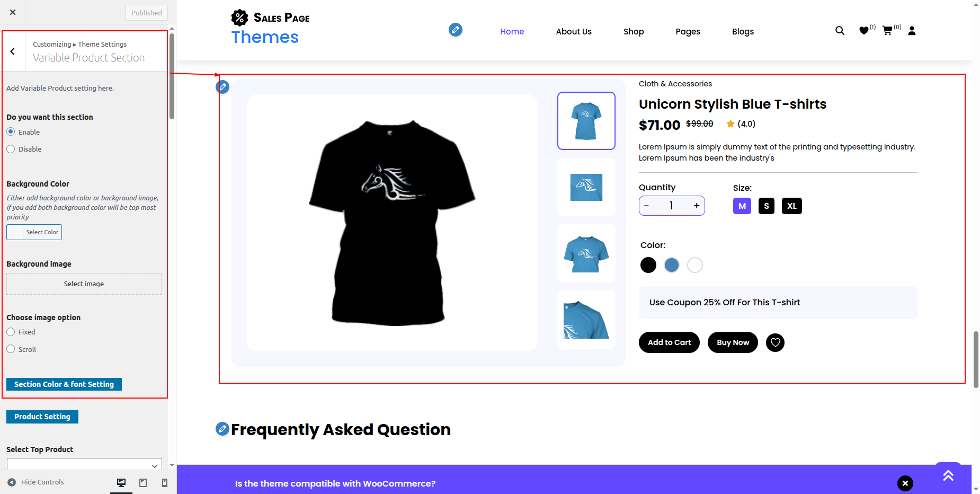Add the product to wishlist with the heart button
Screen dimensions: 980x494
click(x=775, y=342)
